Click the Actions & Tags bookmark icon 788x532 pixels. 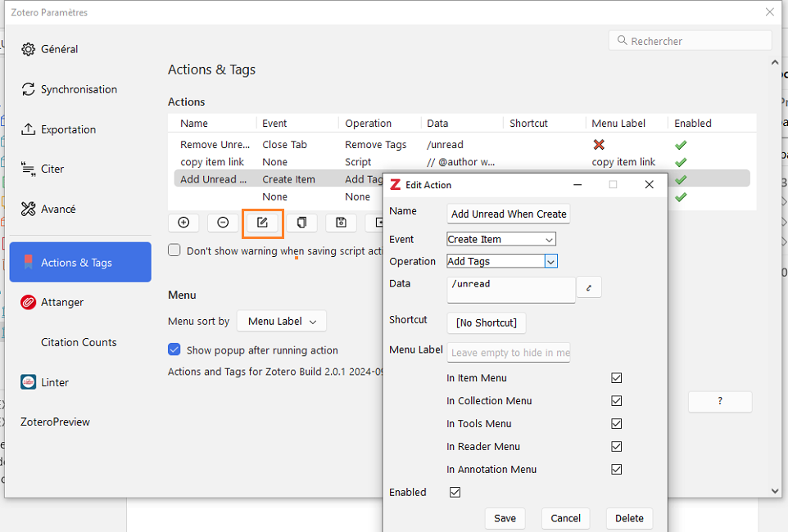click(x=28, y=262)
